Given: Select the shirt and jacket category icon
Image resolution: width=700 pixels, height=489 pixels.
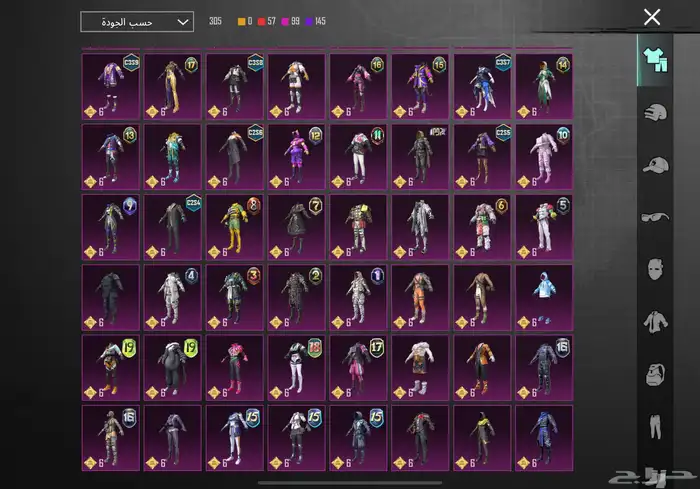Looking at the screenshot, I should tap(654, 322).
